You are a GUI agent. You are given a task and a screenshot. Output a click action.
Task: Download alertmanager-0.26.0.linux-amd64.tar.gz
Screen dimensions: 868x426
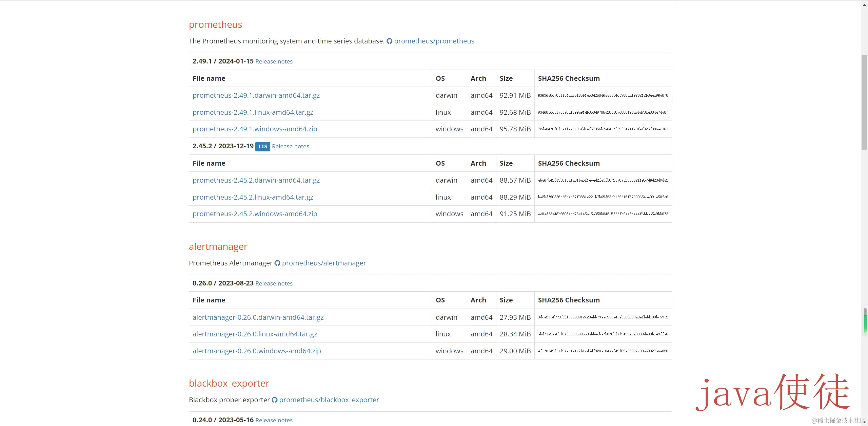click(x=255, y=334)
